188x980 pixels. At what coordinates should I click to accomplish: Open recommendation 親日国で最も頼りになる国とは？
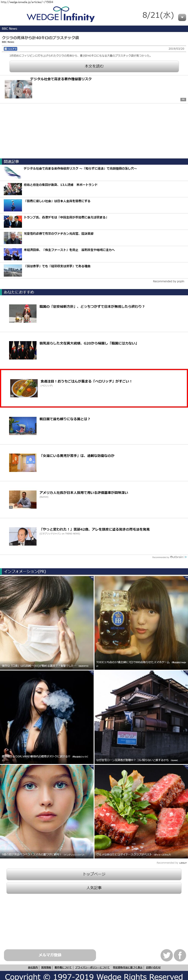tap(65, 419)
